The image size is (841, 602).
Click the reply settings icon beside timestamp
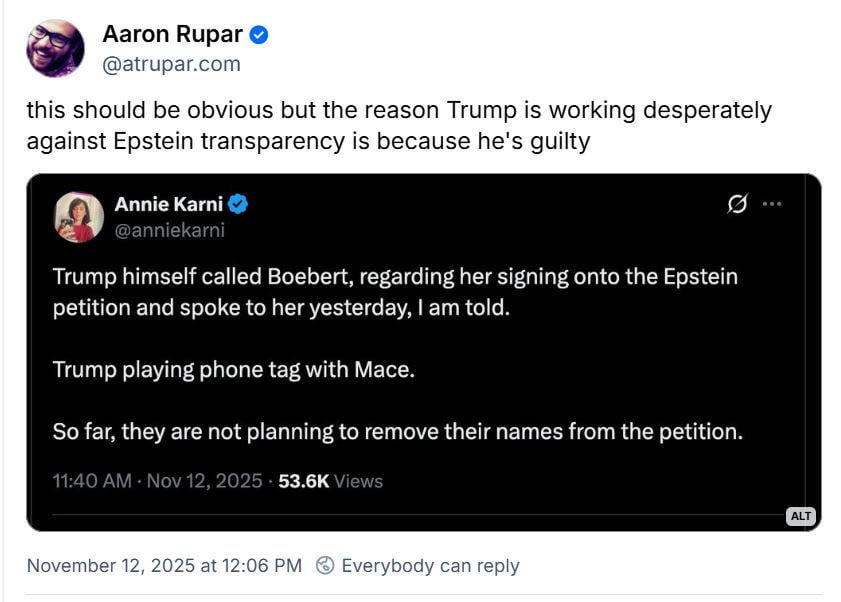[325, 566]
